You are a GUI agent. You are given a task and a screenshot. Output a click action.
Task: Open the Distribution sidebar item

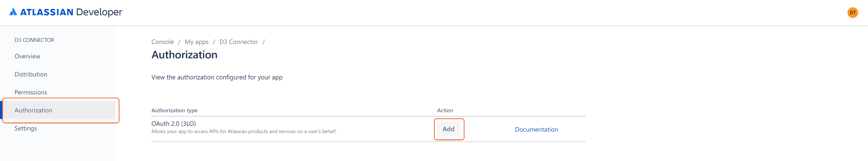31,74
